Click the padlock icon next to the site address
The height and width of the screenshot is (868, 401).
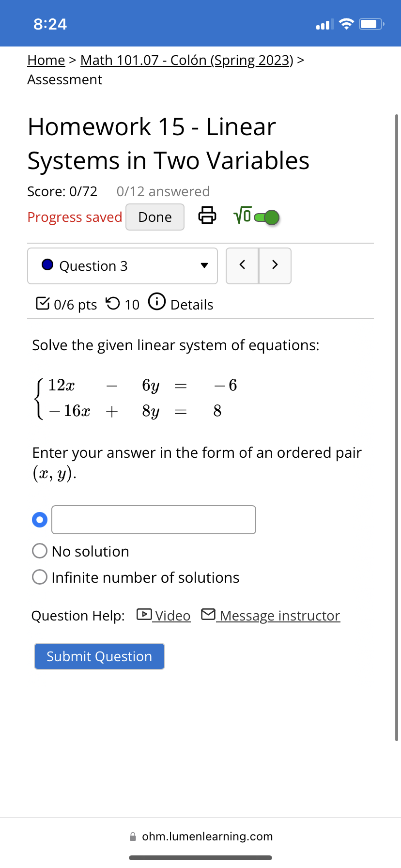tap(132, 836)
